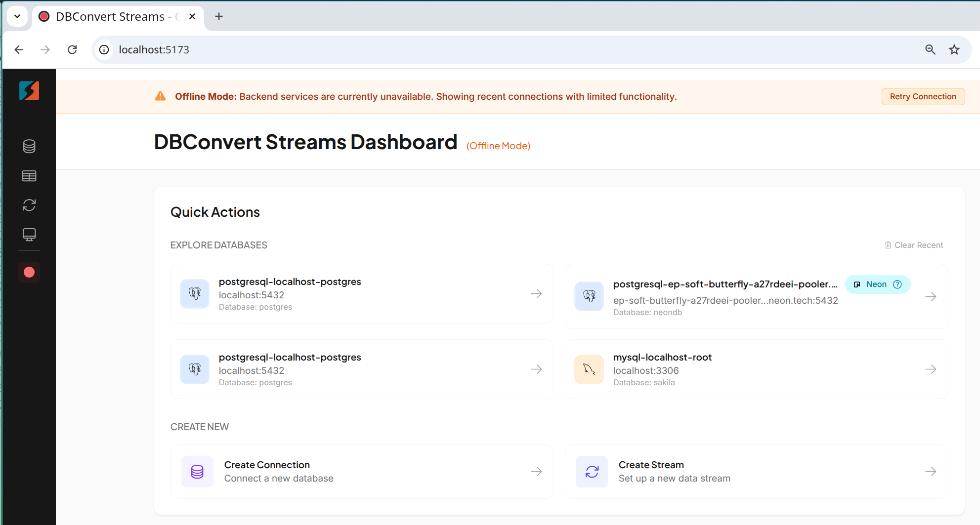This screenshot has width=980, height=525.
Task: Open the browser tab search dropdown
Action: click(x=17, y=16)
